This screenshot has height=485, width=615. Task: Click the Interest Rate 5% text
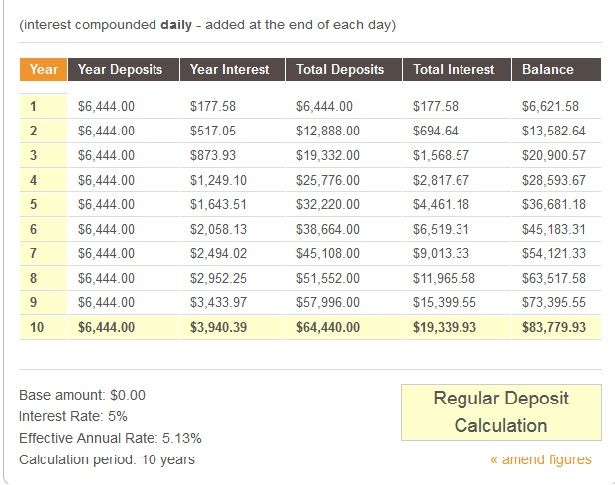pos(73,417)
